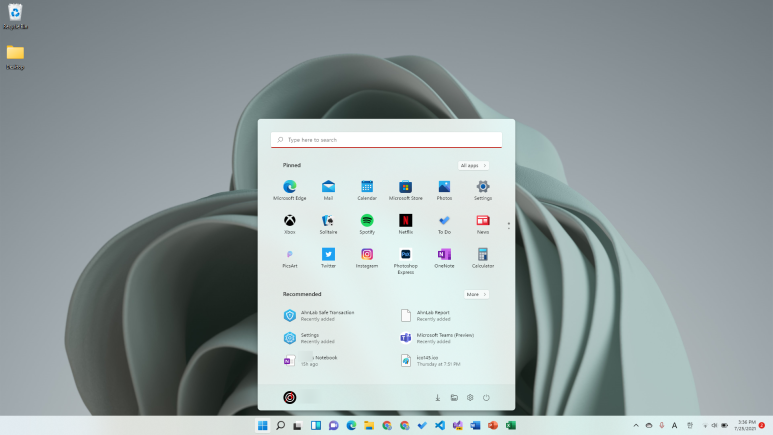
Task: Click the red microphone tray icon
Action: click(662, 425)
